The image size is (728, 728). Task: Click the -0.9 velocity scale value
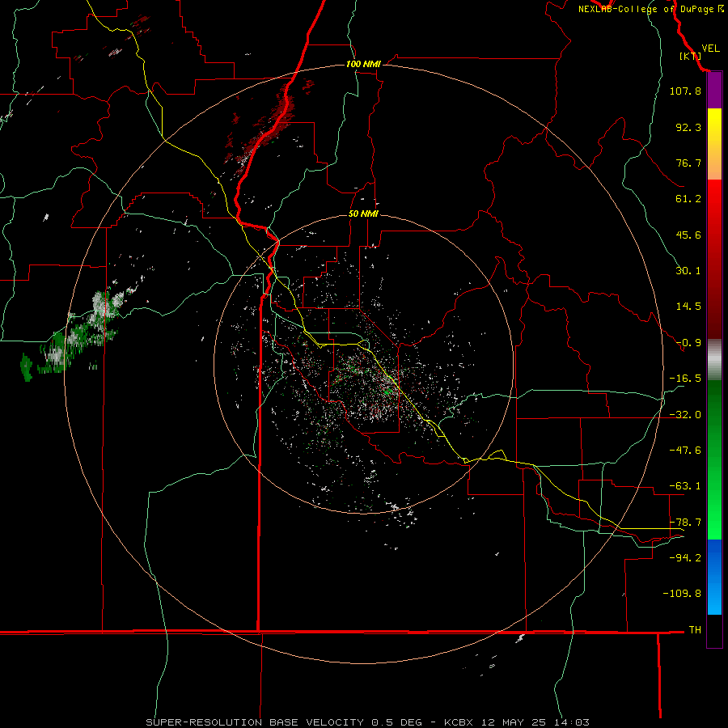[x=688, y=342]
